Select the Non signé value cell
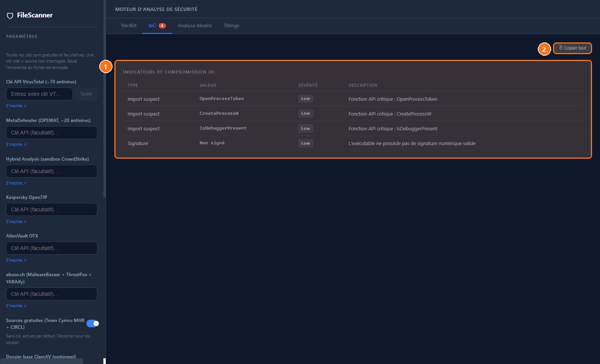 (212, 143)
